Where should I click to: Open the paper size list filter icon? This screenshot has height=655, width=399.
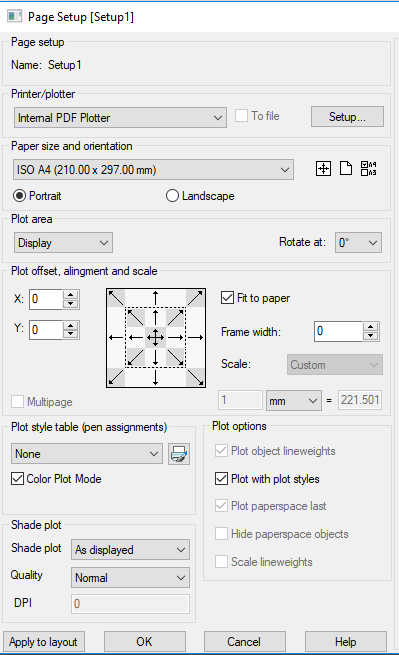[x=369, y=169]
